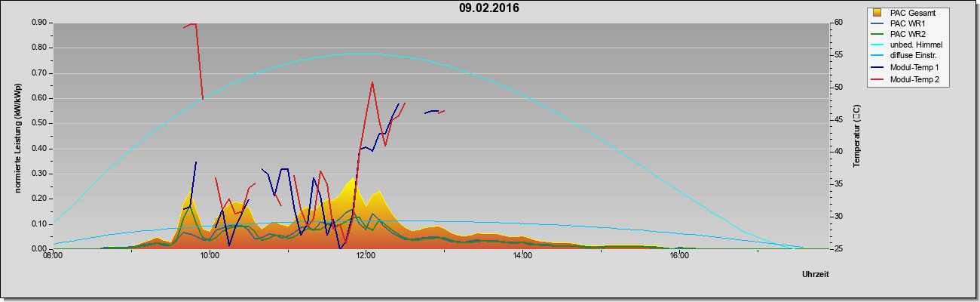Click the chart title 09.02.2016
This screenshot has width=980, height=302.
coord(489,8)
